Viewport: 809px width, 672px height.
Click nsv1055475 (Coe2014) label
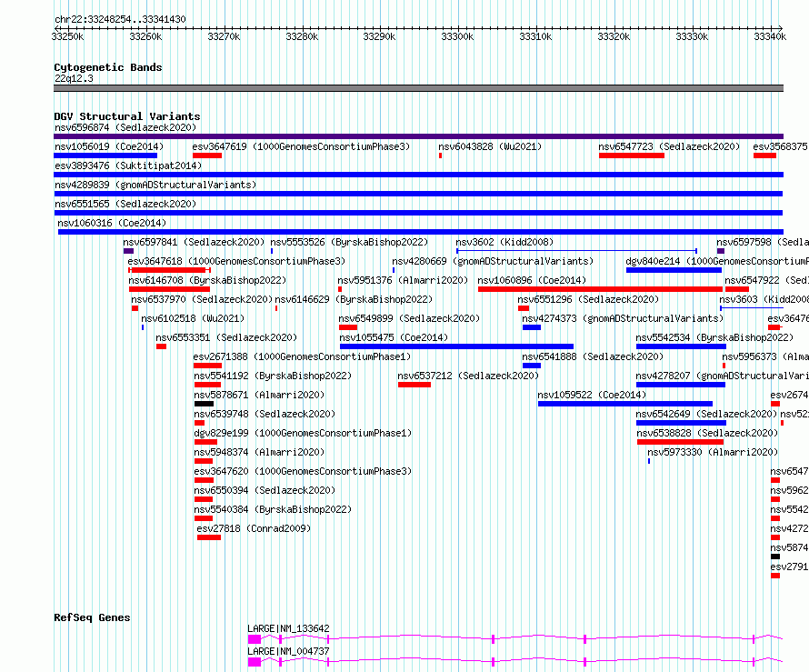coord(394,337)
